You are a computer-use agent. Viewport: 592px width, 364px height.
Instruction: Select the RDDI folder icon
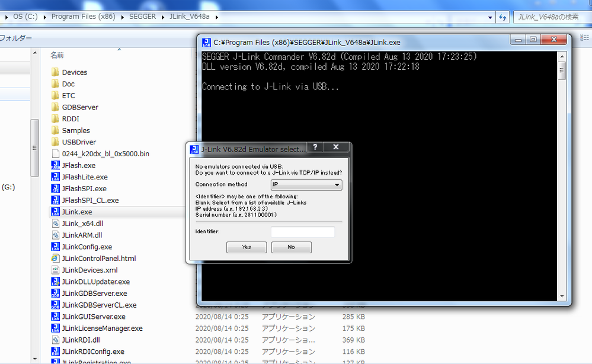(x=55, y=119)
